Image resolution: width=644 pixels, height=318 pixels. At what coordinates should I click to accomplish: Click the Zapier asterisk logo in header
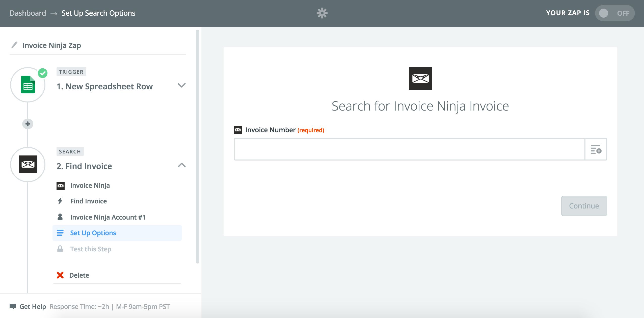tap(322, 13)
